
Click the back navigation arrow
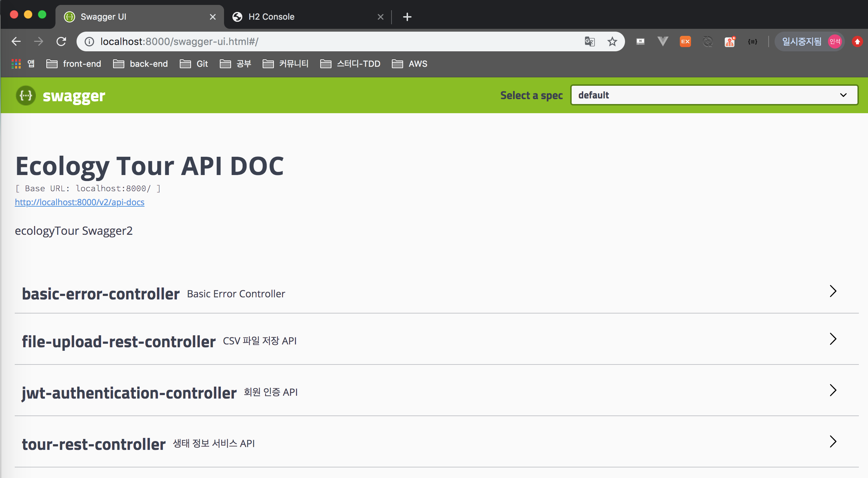[x=16, y=41]
